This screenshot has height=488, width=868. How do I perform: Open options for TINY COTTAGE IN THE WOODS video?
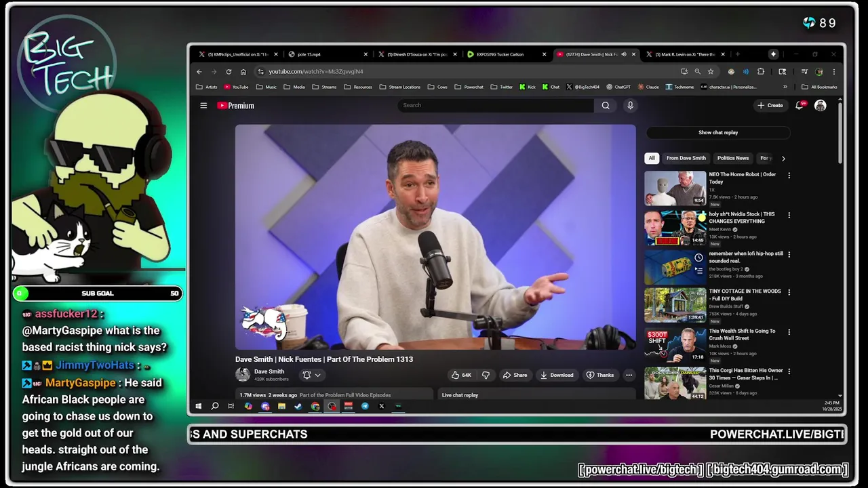click(x=789, y=292)
